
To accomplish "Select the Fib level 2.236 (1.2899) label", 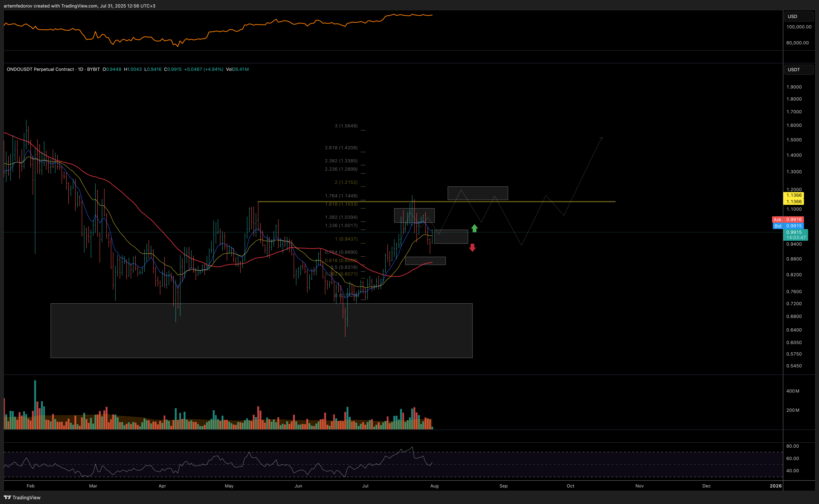I will click(341, 169).
